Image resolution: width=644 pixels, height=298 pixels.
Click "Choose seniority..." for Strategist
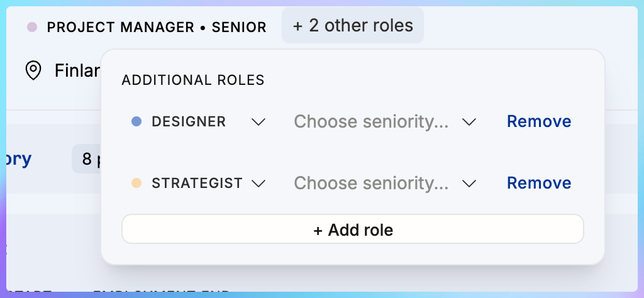tap(371, 183)
